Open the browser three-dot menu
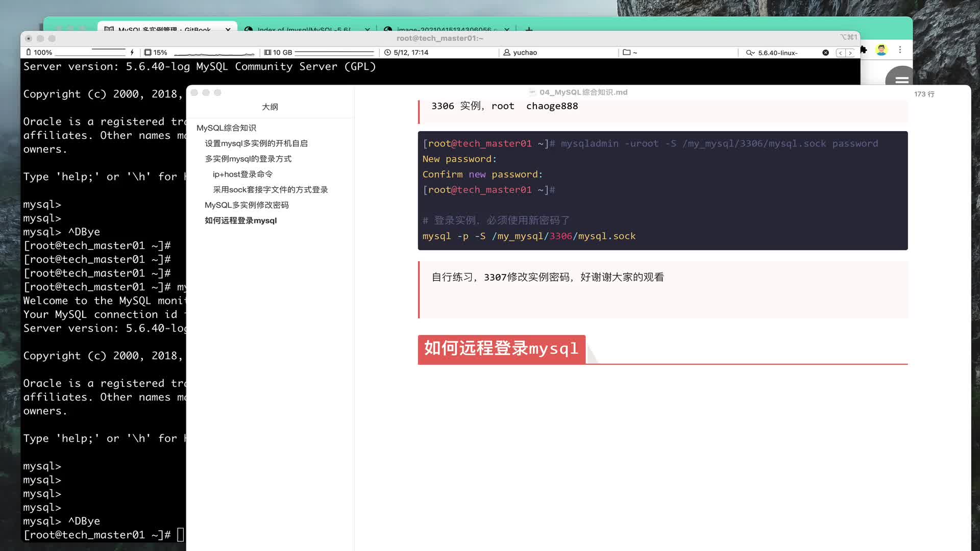980x551 pixels. pyautogui.click(x=900, y=49)
